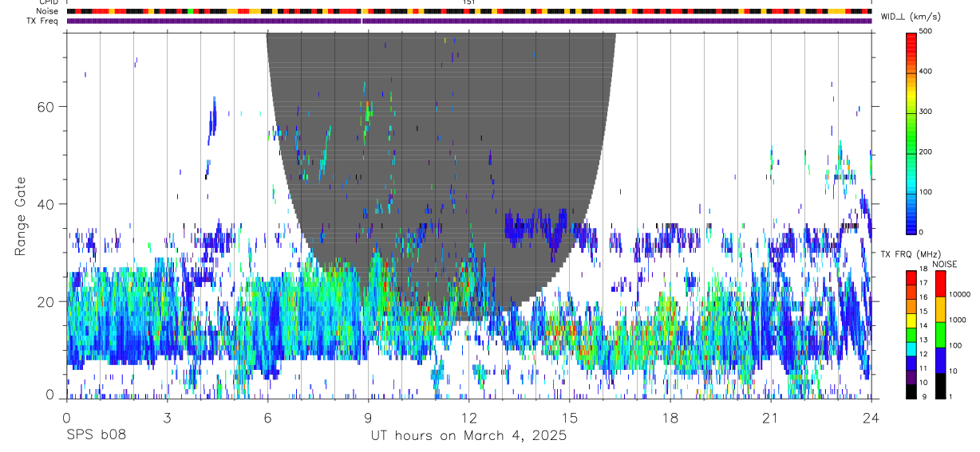Click the 'Range Gate' y-axis title
This screenshot has width=980, height=452.
click(x=22, y=216)
